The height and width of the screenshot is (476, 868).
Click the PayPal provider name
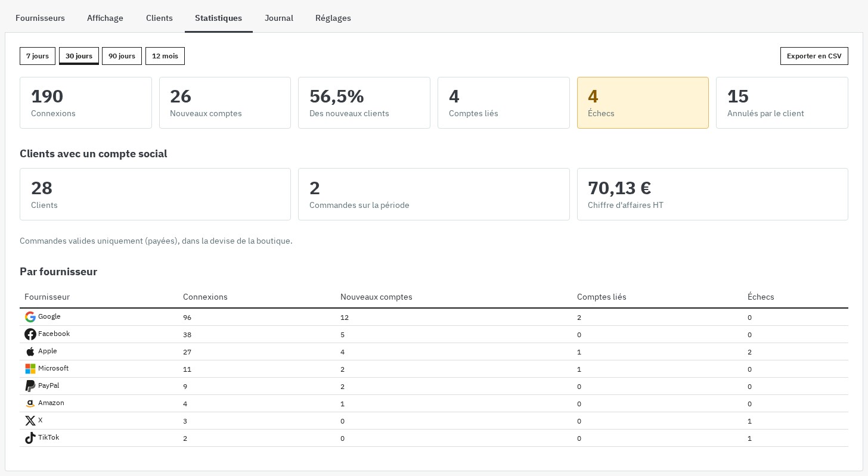click(x=48, y=385)
